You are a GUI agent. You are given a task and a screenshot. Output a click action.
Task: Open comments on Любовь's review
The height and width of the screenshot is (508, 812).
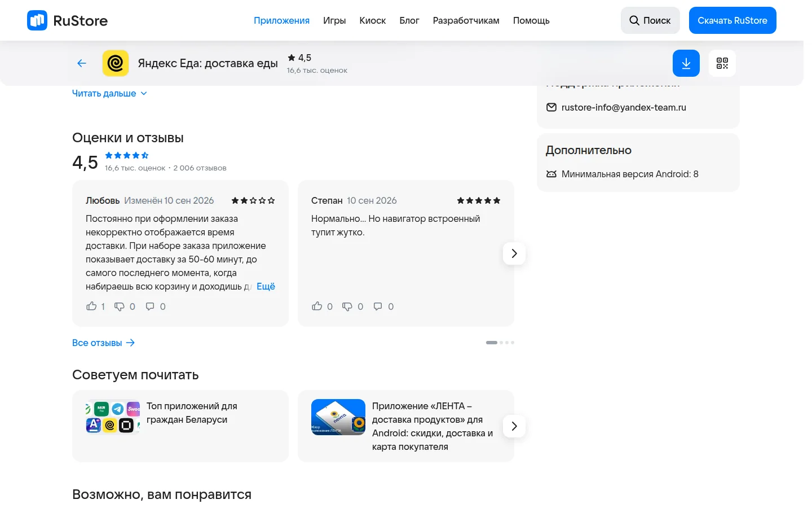click(x=150, y=306)
